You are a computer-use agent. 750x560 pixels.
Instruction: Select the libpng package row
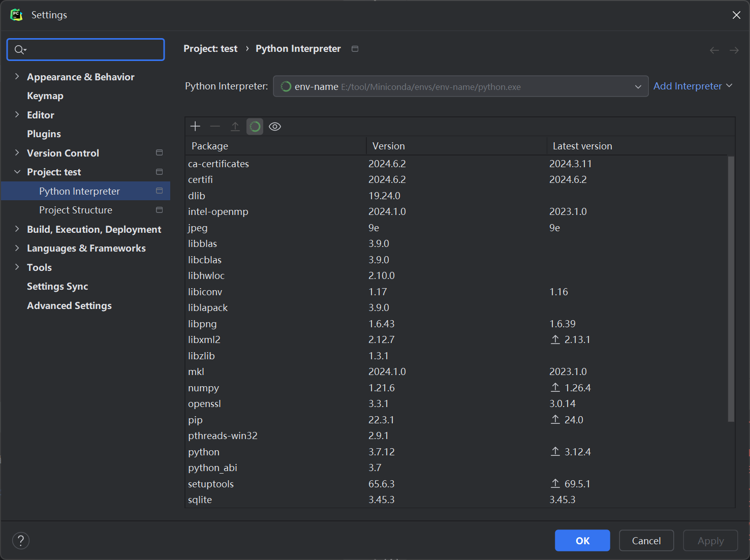[456, 324]
